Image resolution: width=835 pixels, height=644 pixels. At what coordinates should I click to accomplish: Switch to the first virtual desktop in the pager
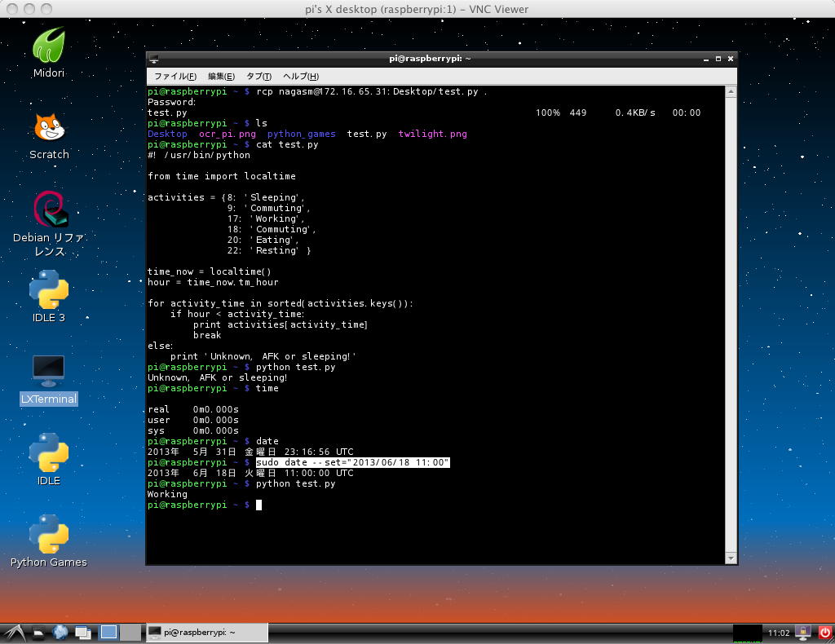(x=108, y=632)
